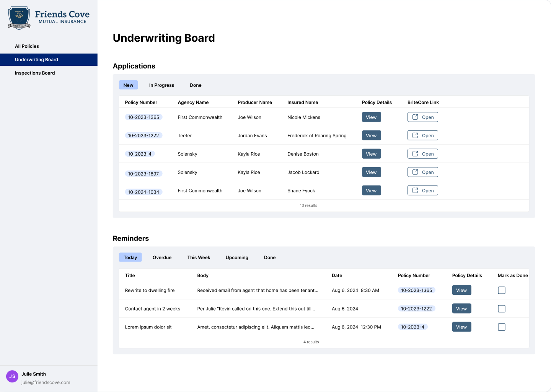The image size is (551, 392).
Task: Show the This Week reminders tab
Action: pyautogui.click(x=199, y=258)
